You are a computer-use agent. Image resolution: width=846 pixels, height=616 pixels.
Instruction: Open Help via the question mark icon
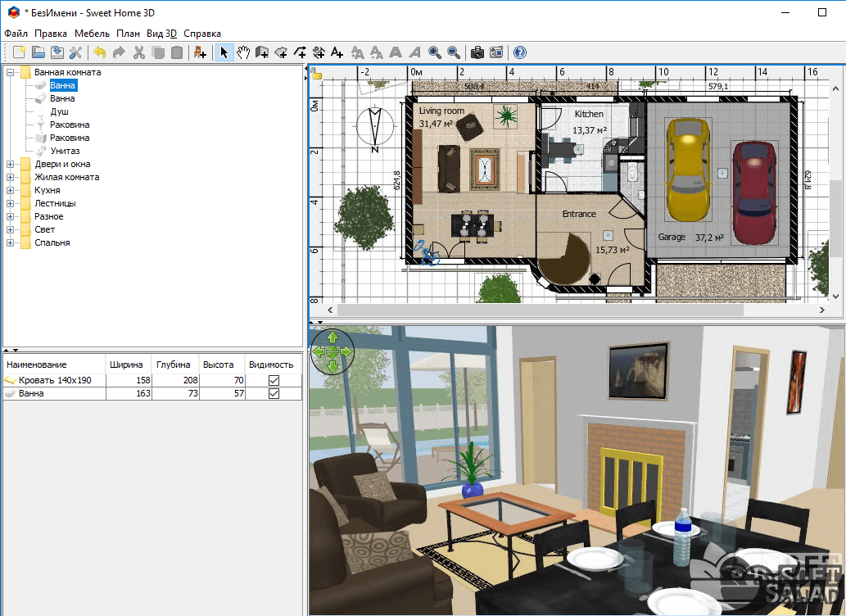point(520,53)
